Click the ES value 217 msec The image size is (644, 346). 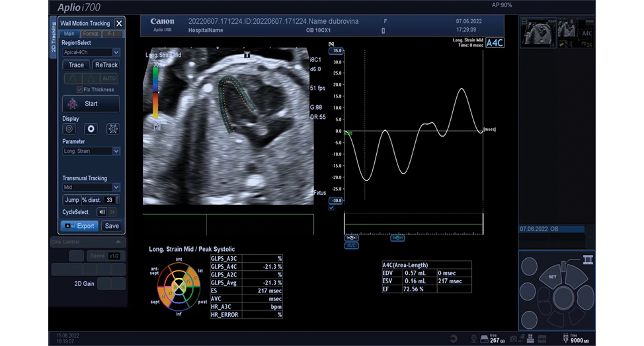click(x=270, y=291)
